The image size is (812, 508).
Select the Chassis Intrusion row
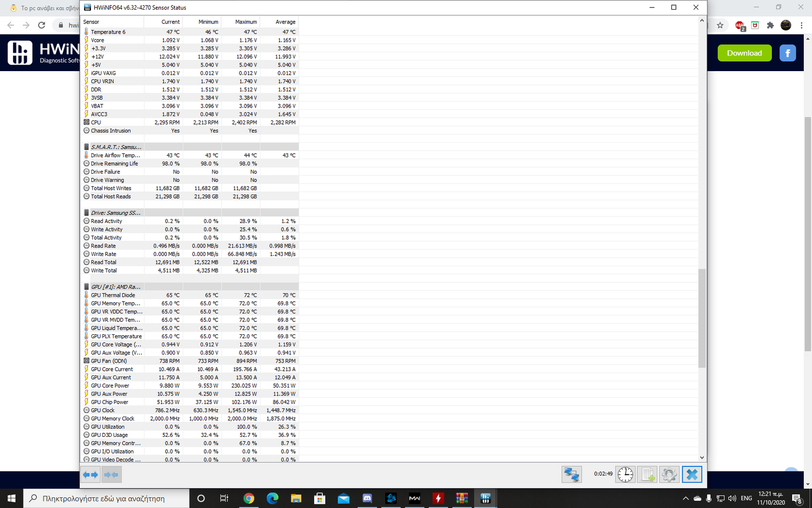coord(190,131)
